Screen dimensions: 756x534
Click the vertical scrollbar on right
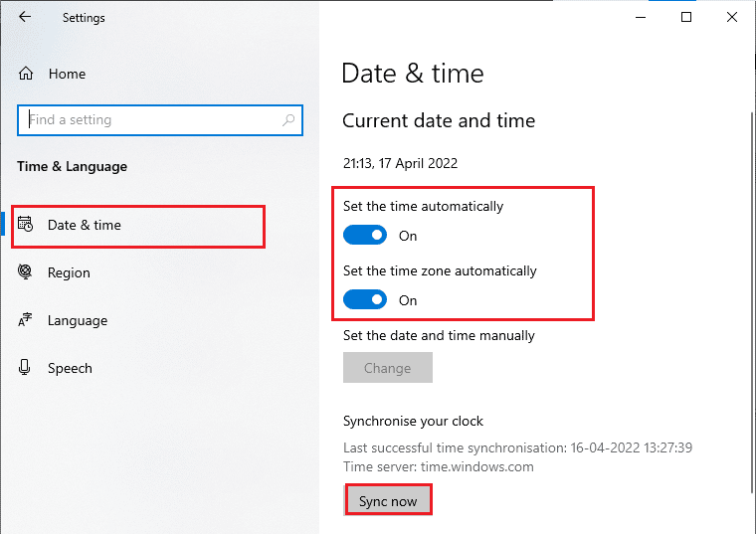click(752, 302)
